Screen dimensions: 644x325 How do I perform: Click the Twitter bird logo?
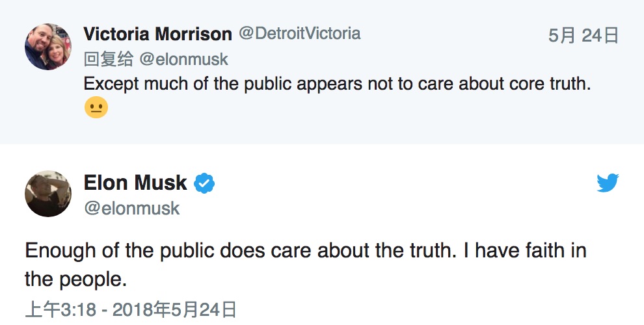coord(608,184)
